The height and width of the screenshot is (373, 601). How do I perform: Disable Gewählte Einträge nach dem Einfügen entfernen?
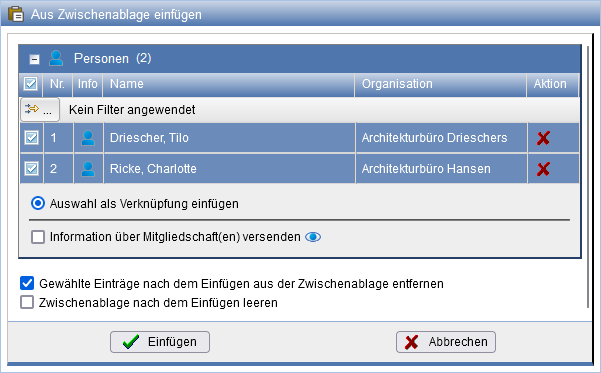click(x=27, y=283)
